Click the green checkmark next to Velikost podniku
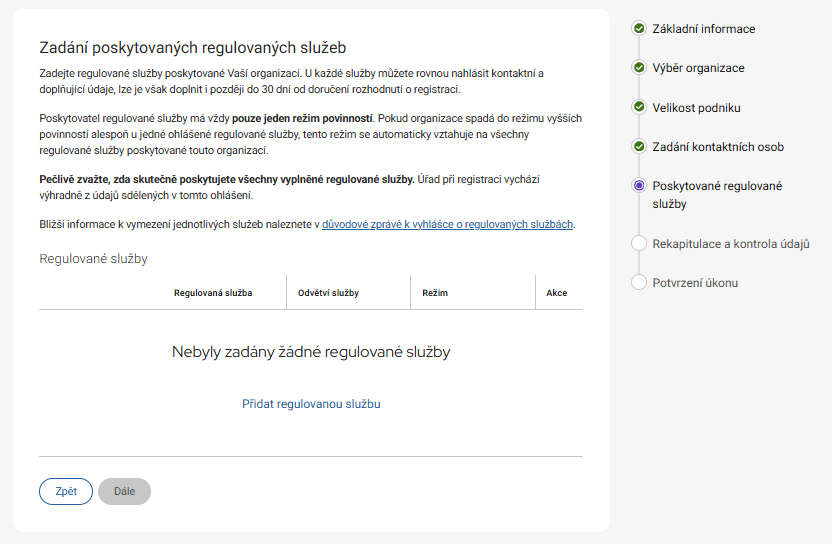 pyautogui.click(x=639, y=107)
